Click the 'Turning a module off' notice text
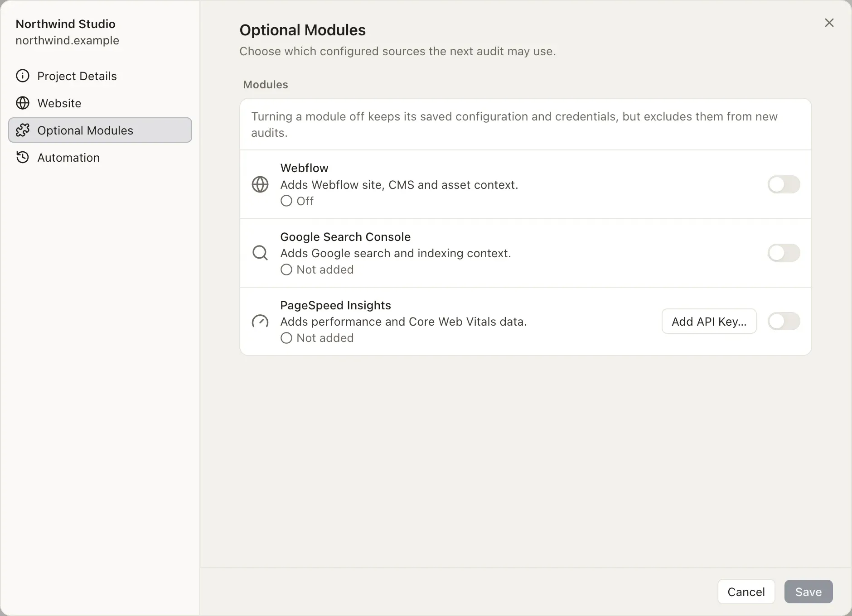Viewport: 852px width, 616px height. tap(514, 125)
